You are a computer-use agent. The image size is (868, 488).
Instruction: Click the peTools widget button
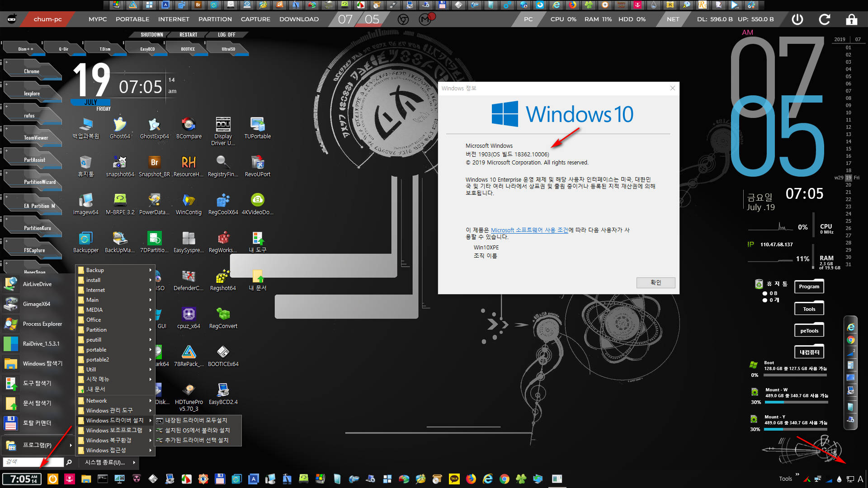[809, 331]
